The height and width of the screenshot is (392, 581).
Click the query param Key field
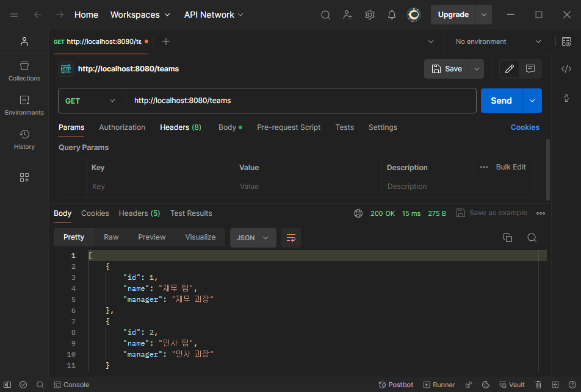tap(160, 187)
